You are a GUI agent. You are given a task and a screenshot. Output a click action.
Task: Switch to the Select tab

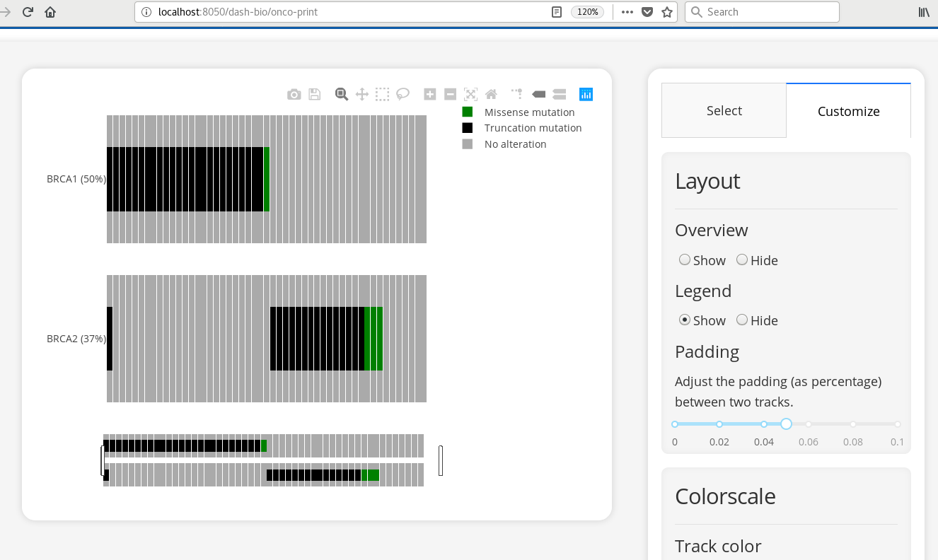click(724, 110)
